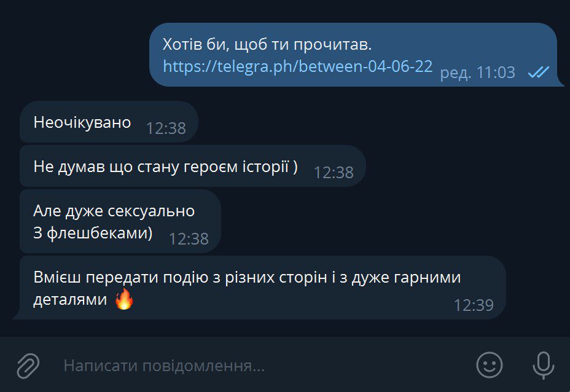Open the telegra.ph/between-04-06-22 link
Viewport: 570px width, 392px height.
point(297,66)
